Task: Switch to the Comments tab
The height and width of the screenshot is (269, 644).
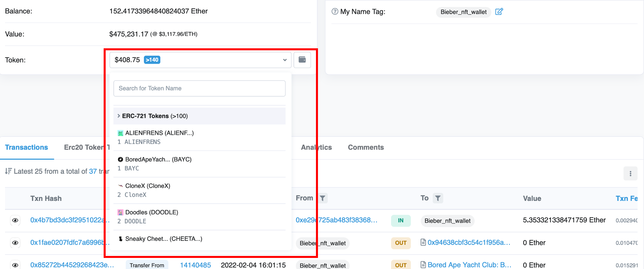Action: 366,147
